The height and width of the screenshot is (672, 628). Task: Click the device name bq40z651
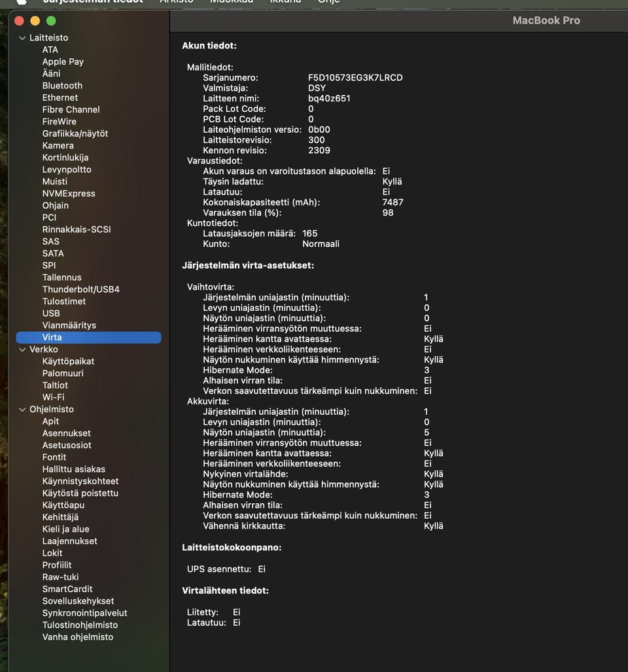click(x=329, y=99)
